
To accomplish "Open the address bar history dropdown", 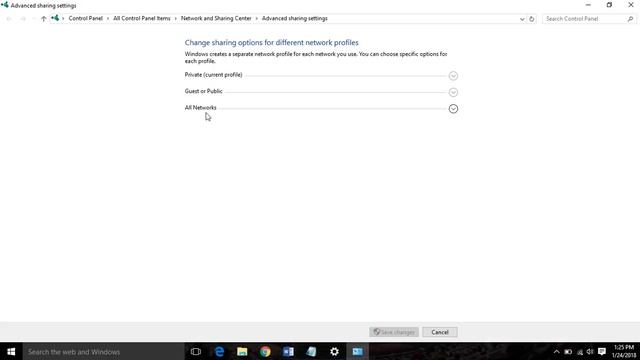I will point(522,19).
